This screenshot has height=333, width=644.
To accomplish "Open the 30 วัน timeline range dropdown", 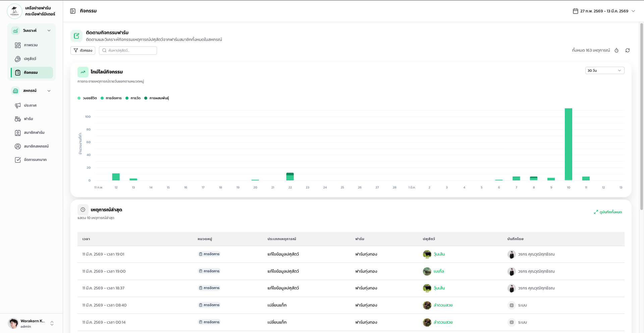I will 604,70.
